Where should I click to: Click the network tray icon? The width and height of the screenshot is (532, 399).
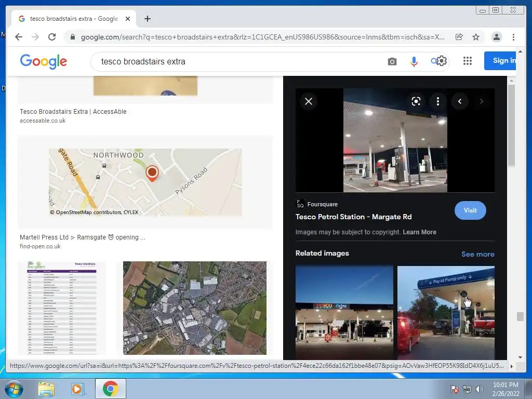click(467, 389)
